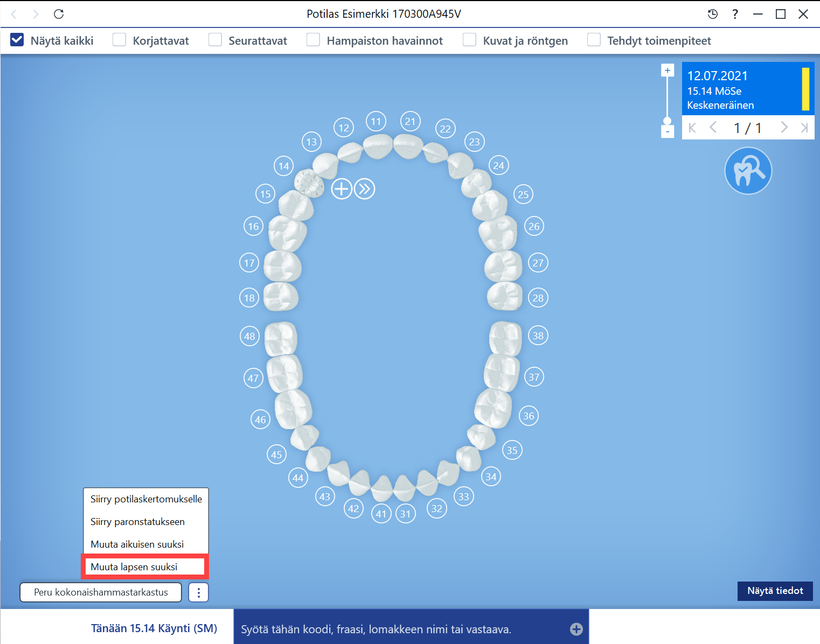Enable the Korjattavat checkbox
820x644 pixels.
(119, 40)
